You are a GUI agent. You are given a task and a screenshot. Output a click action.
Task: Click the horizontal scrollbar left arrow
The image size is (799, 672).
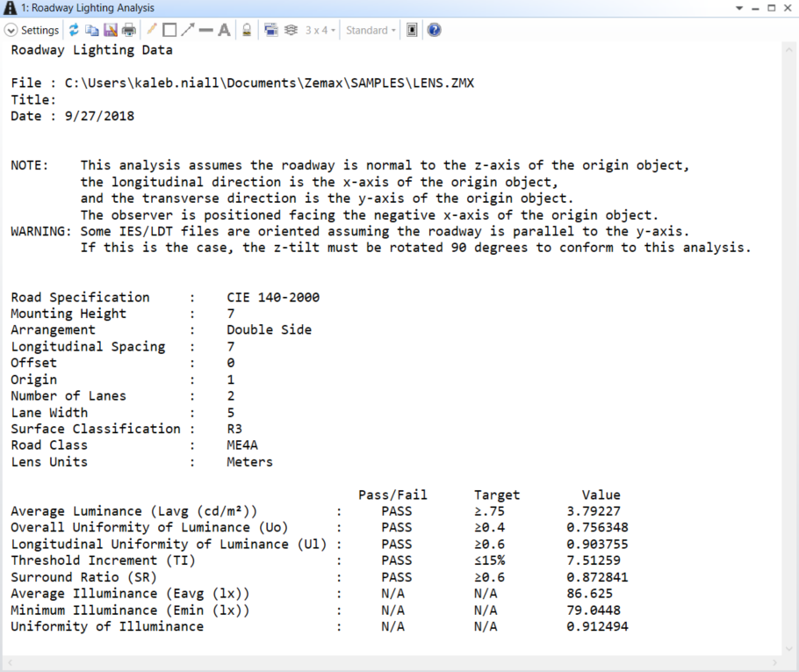pyautogui.click(x=10, y=662)
